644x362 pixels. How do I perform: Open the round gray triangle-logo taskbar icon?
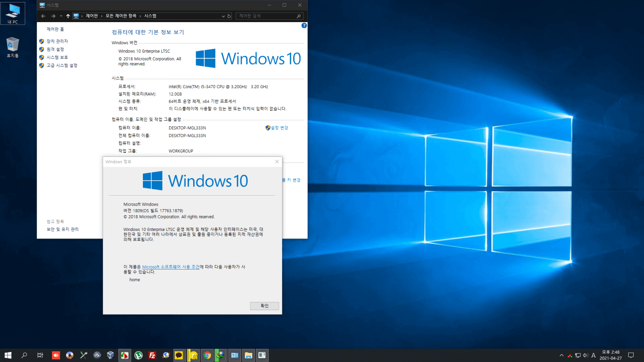[x=97, y=355]
